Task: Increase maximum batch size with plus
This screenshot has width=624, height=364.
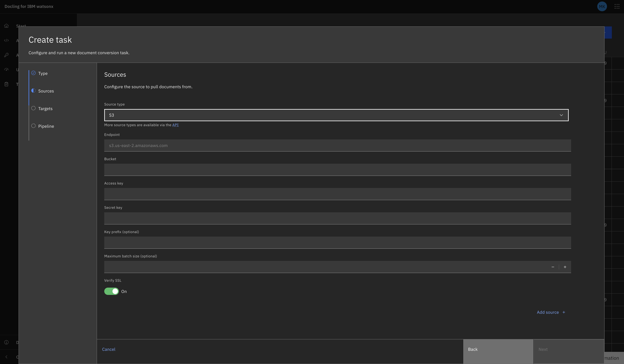Action: (x=565, y=267)
